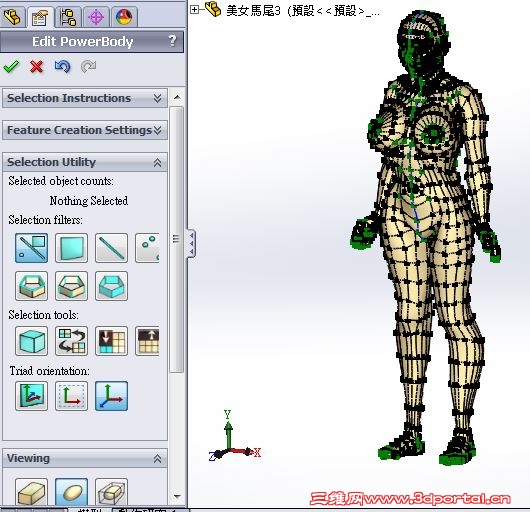Viewport: 530px width, 512px height.
Task: Click the 'Triad orientation:' label
Action: [x=49, y=371]
